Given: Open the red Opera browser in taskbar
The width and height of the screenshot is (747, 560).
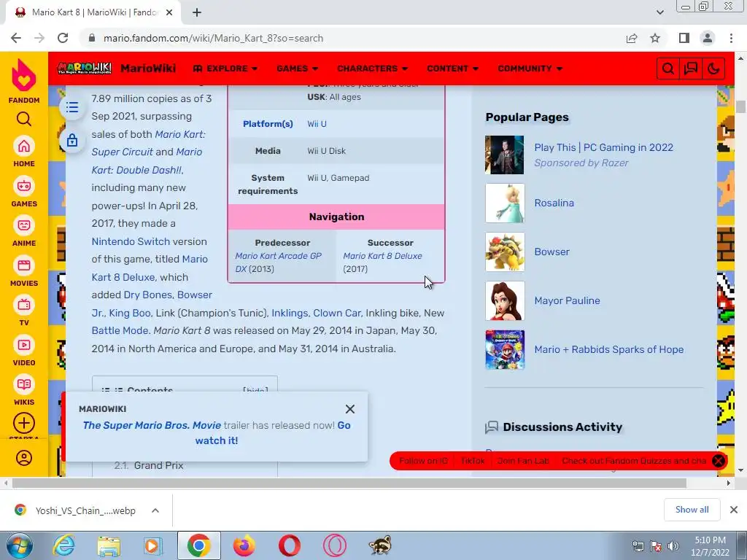Looking at the screenshot, I should pyautogui.click(x=289, y=545).
